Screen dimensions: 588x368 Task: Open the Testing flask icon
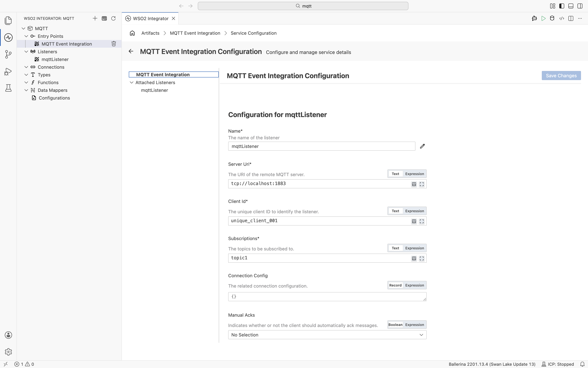click(x=8, y=88)
